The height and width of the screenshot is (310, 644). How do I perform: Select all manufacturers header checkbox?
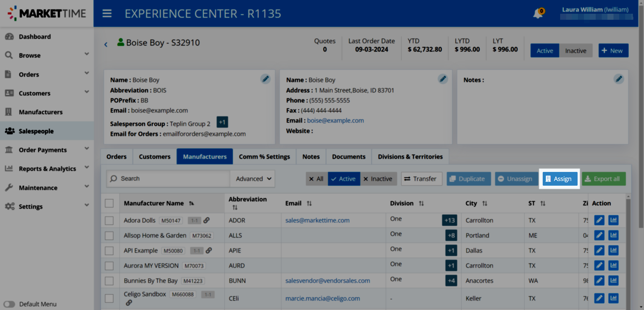click(x=109, y=203)
